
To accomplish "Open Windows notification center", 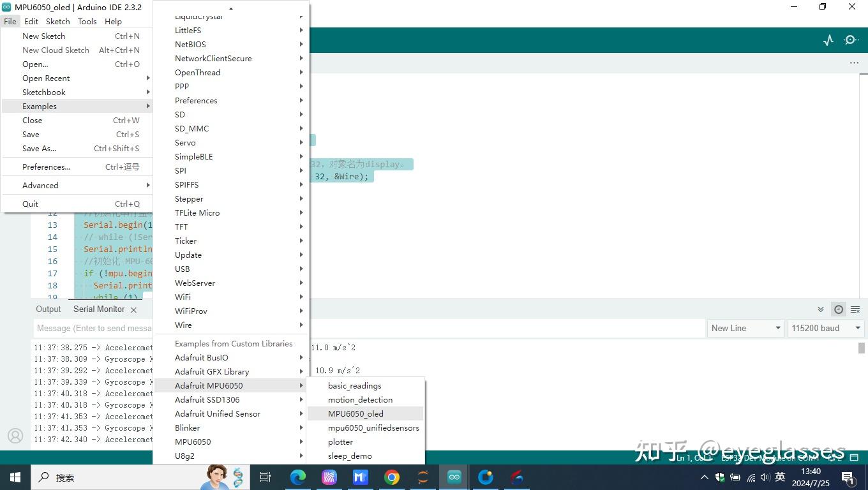I will coord(848,477).
